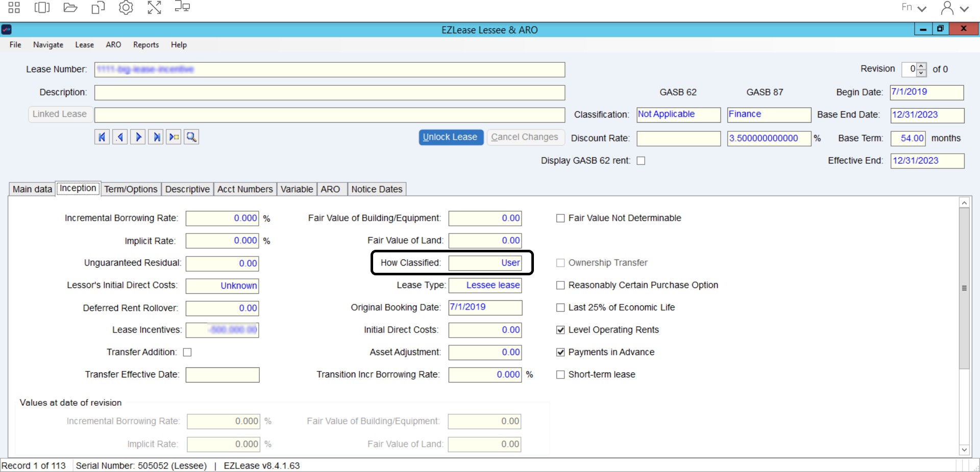
Task: Click the Unlock Lease button
Action: (451, 137)
